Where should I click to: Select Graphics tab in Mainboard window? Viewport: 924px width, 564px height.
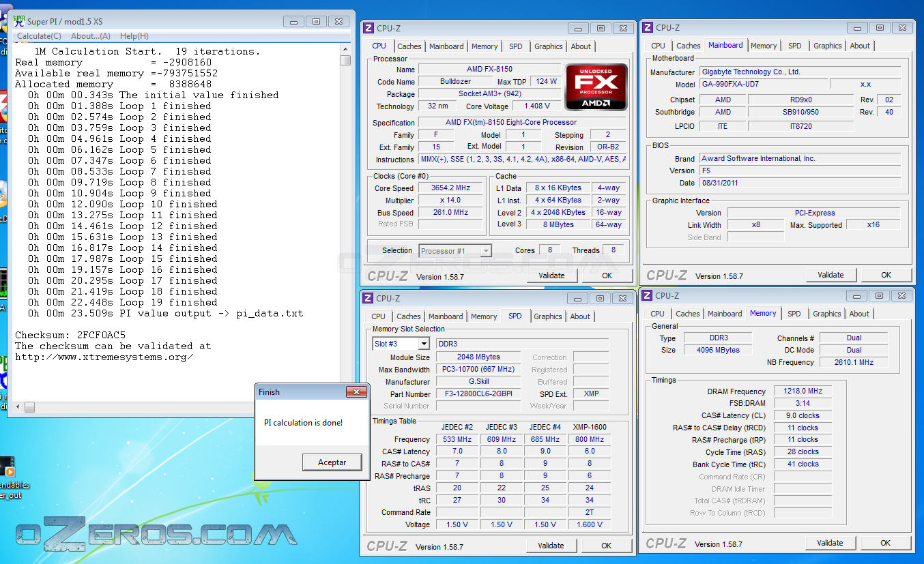click(828, 46)
